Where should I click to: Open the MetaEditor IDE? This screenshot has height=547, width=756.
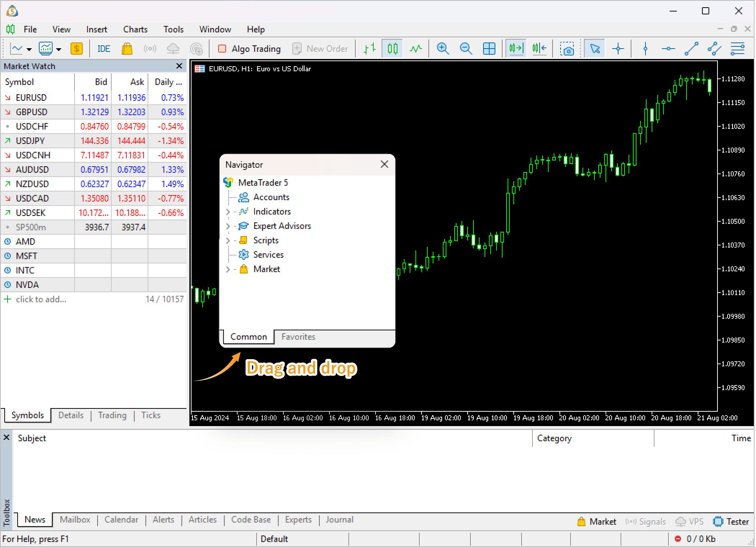coord(104,49)
